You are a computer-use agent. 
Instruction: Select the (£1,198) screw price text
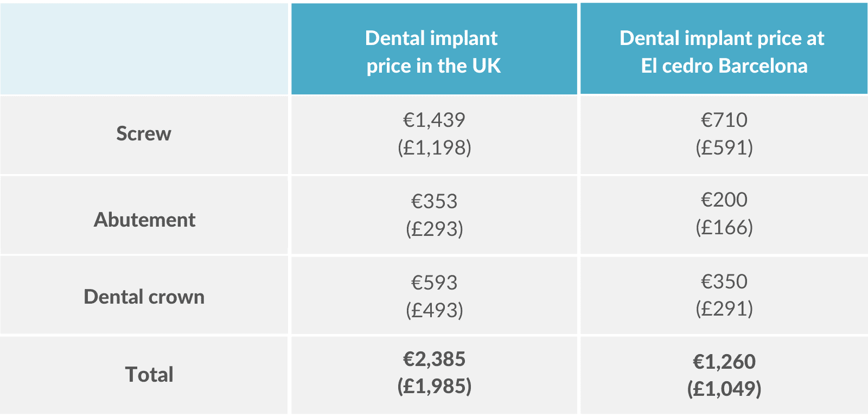coord(434,147)
